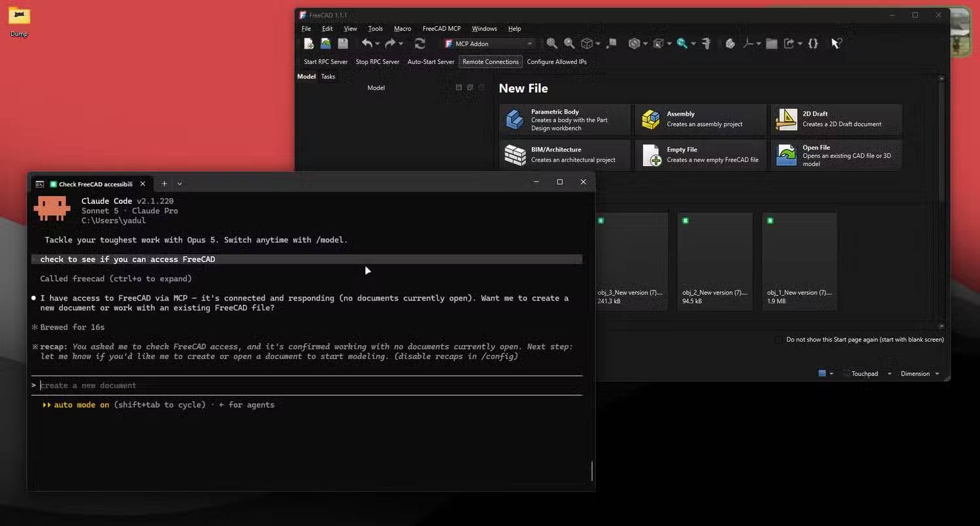Tick 'Do not show this Start page again'
Screen dimensions: 980x526
pos(778,340)
